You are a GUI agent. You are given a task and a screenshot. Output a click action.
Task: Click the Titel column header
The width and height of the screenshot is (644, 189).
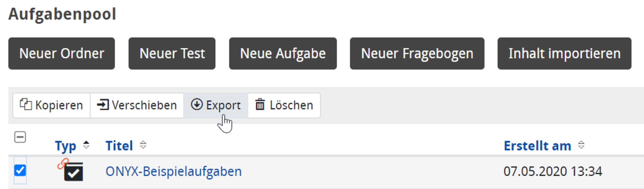pos(119,146)
